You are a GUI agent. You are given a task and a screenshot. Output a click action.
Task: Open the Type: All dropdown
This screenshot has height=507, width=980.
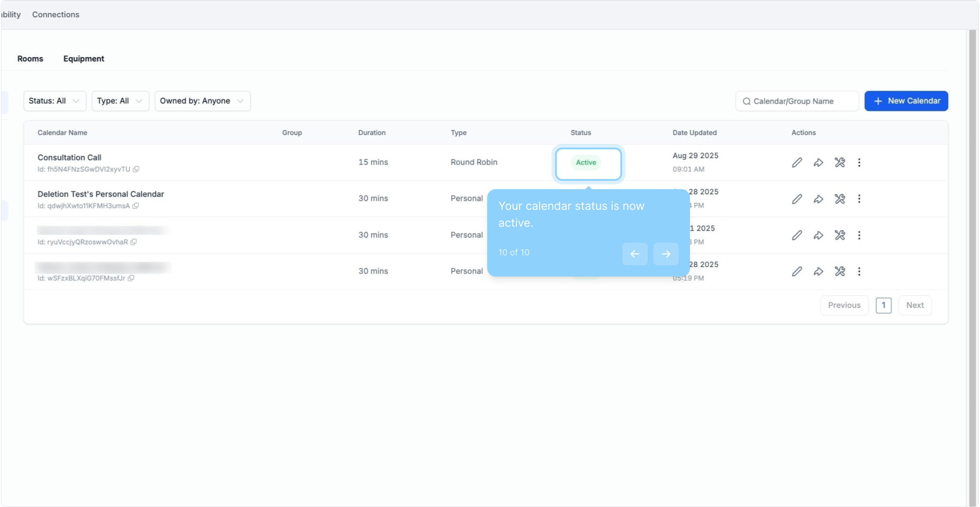[x=120, y=101]
